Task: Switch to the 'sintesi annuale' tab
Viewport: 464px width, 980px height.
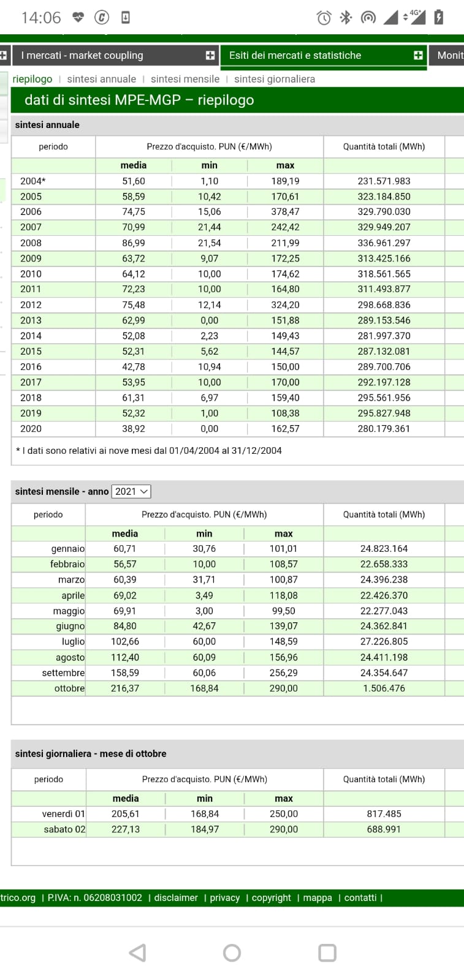Action: pos(101,79)
